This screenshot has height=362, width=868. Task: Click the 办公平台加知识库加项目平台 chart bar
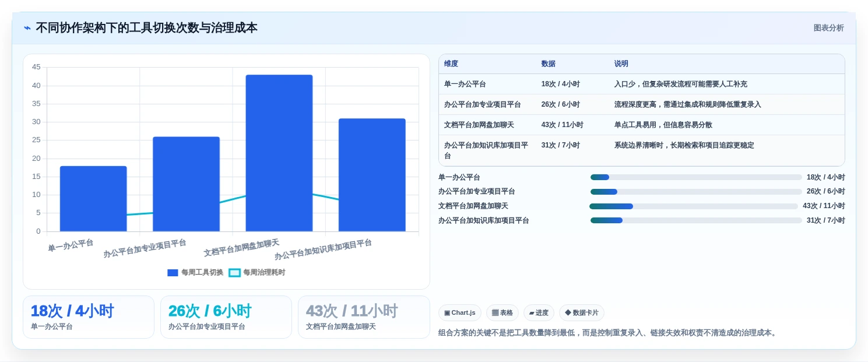click(x=372, y=175)
